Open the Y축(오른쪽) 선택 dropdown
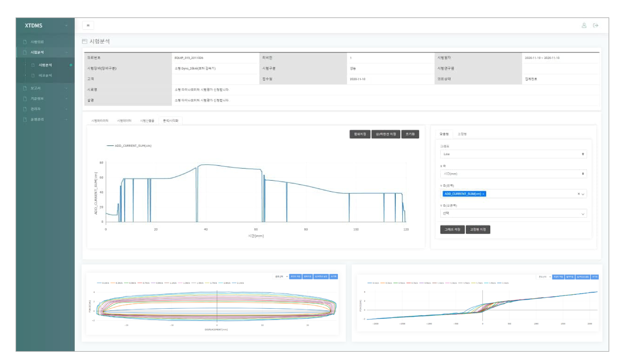 (513, 213)
